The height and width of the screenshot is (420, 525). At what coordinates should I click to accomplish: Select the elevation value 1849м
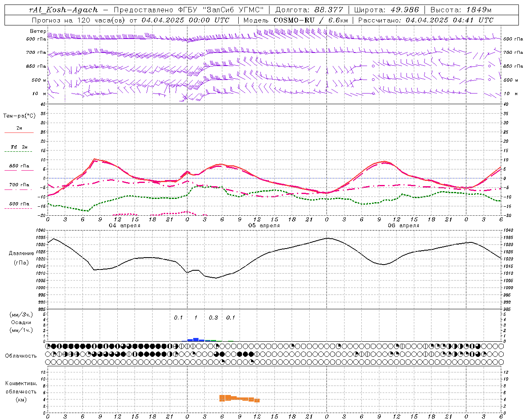(479, 10)
